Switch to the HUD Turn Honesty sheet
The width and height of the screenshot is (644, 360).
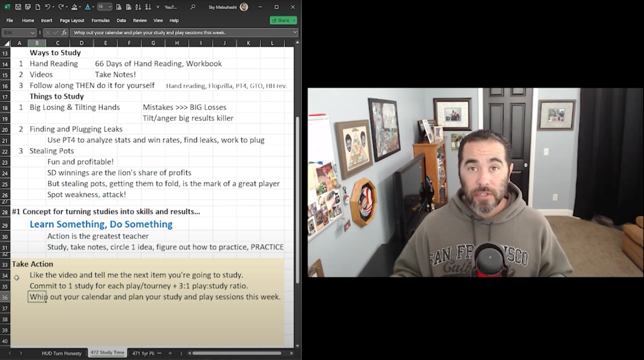tap(61, 353)
